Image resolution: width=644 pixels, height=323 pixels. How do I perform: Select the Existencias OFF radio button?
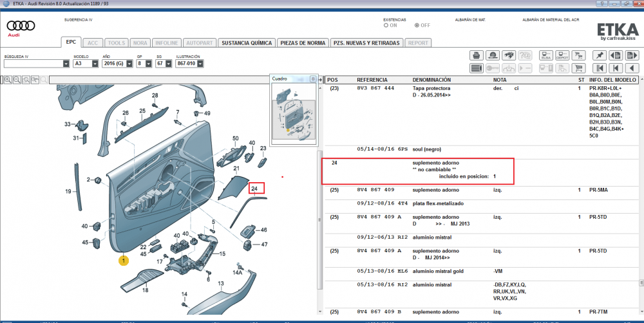(x=417, y=26)
